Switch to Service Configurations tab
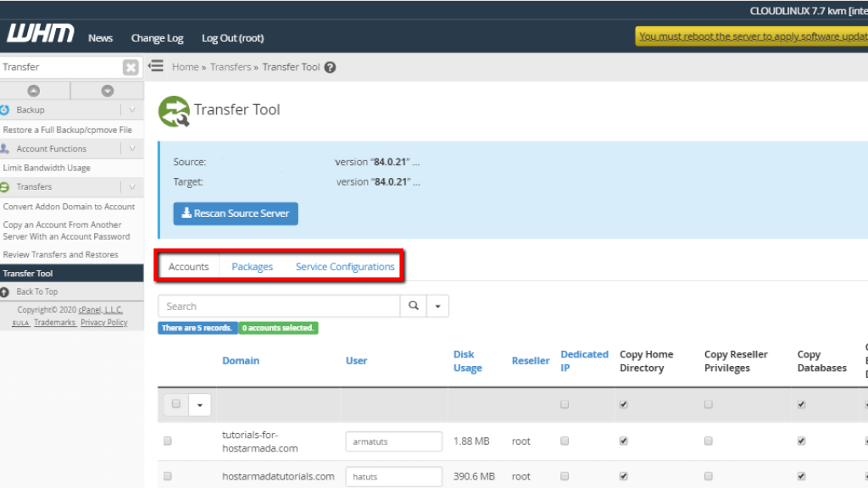This screenshot has width=868, height=488. [345, 267]
